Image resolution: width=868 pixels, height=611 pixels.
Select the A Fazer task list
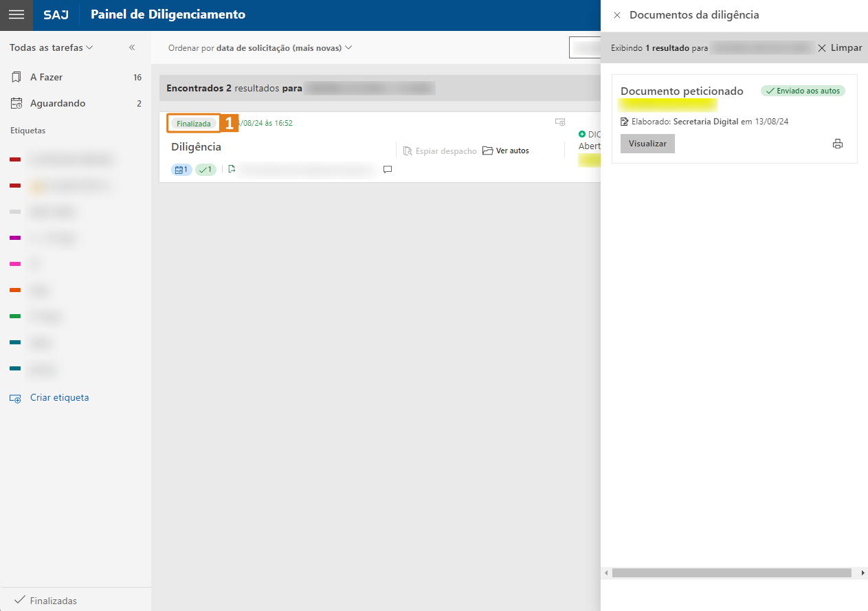[x=46, y=77]
